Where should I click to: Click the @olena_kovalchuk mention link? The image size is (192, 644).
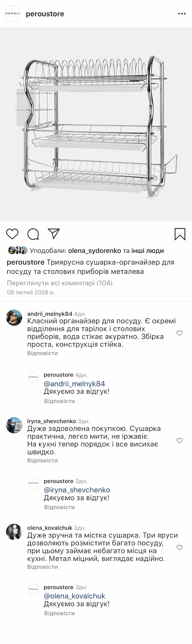(x=74, y=596)
